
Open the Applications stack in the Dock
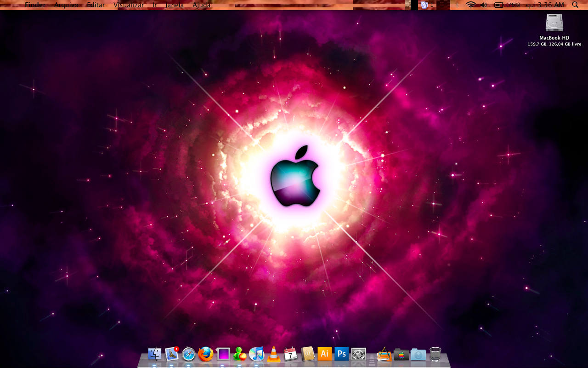(384, 354)
